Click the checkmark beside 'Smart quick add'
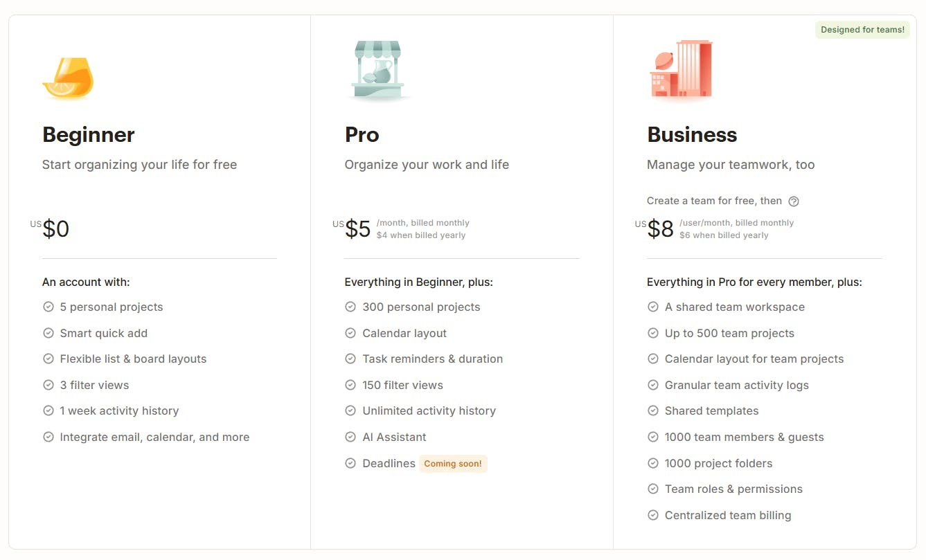Screen dimensions: 926x560 48,333
